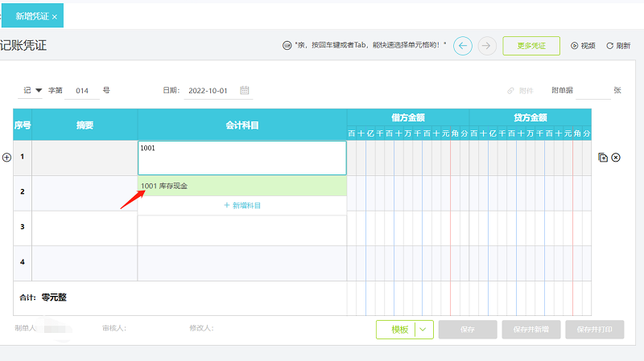Close the 新增凭证 tab
The width and height of the screenshot is (644, 361).
coord(55,16)
